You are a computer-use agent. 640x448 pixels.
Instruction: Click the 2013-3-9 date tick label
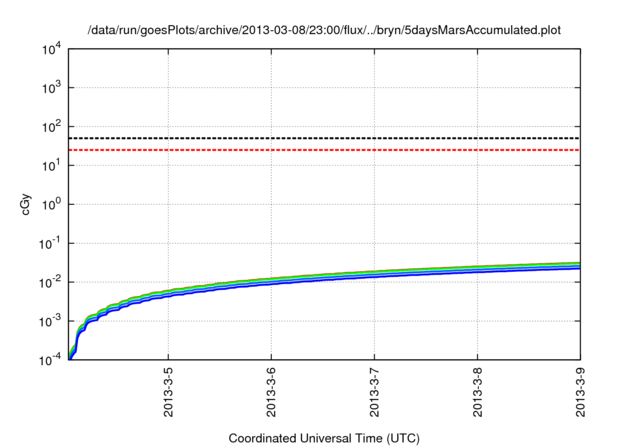pyautogui.click(x=580, y=392)
